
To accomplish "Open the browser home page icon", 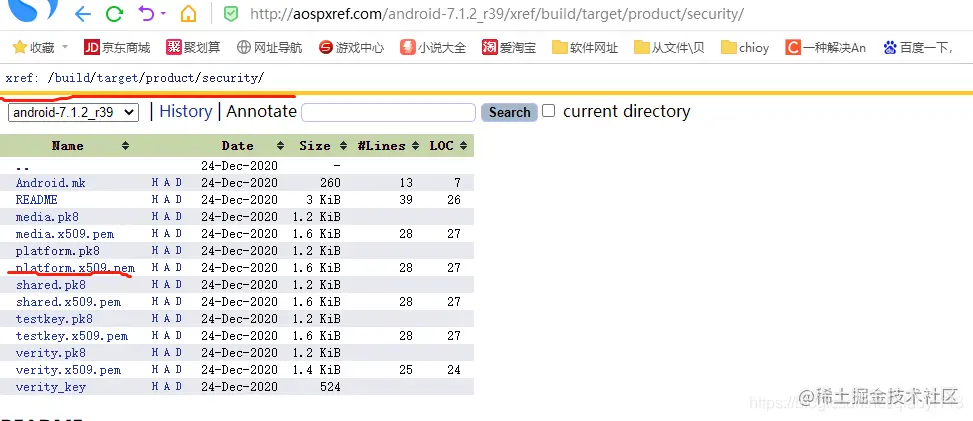I will point(188,14).
